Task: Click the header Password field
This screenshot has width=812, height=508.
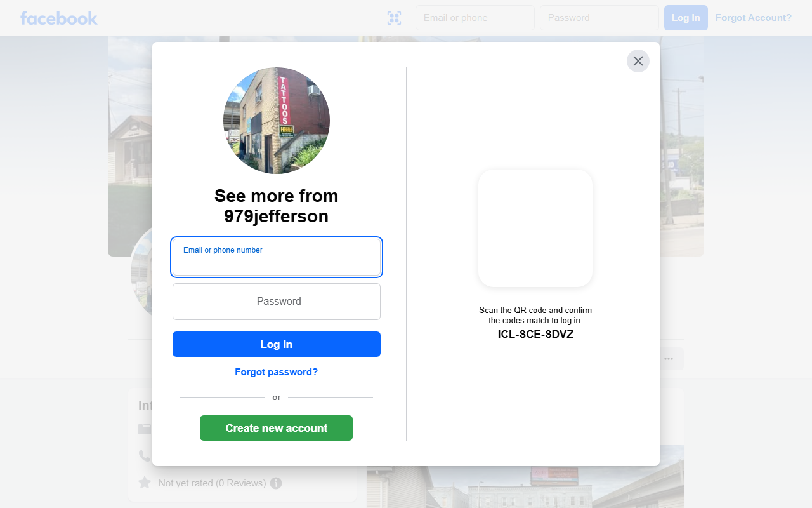Action: click(x=599, y=18)
